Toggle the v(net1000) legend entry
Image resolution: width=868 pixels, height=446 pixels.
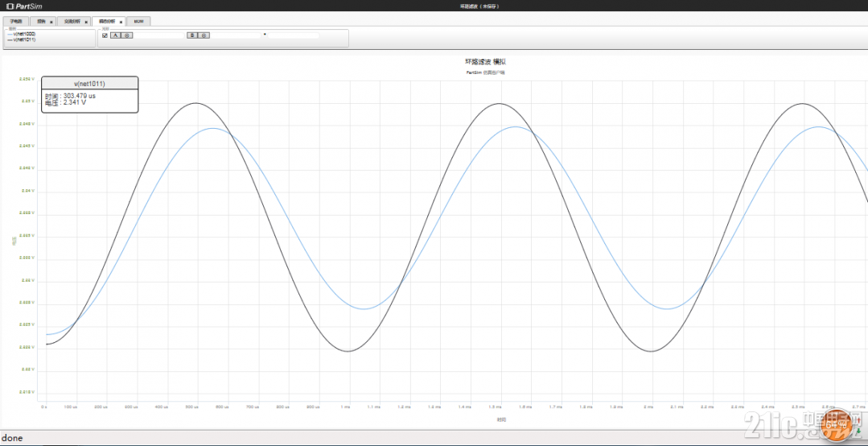(22, 34)
